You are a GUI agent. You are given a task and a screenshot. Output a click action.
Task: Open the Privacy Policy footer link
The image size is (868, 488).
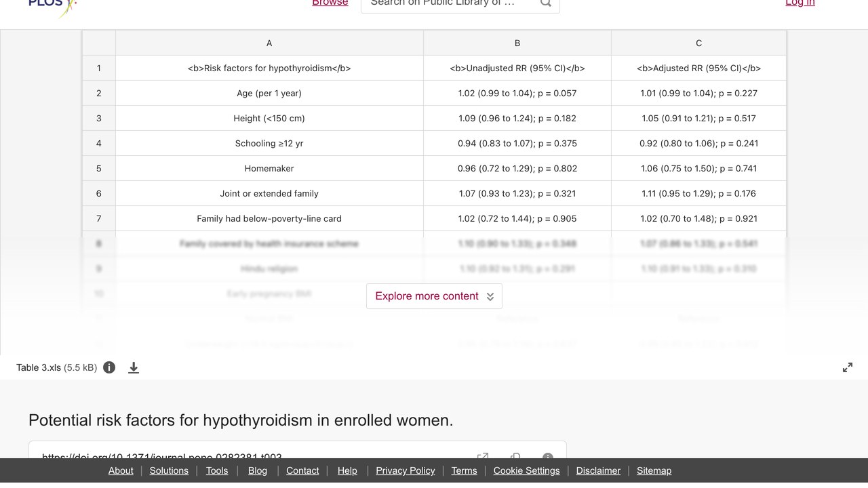coord(406,470)
